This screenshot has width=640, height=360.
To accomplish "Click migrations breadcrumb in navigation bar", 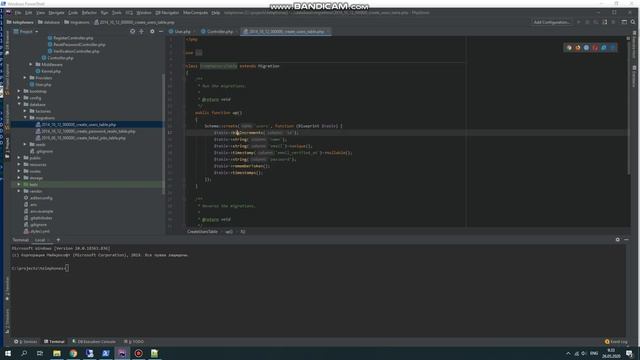I will click(x=77, y=22).
